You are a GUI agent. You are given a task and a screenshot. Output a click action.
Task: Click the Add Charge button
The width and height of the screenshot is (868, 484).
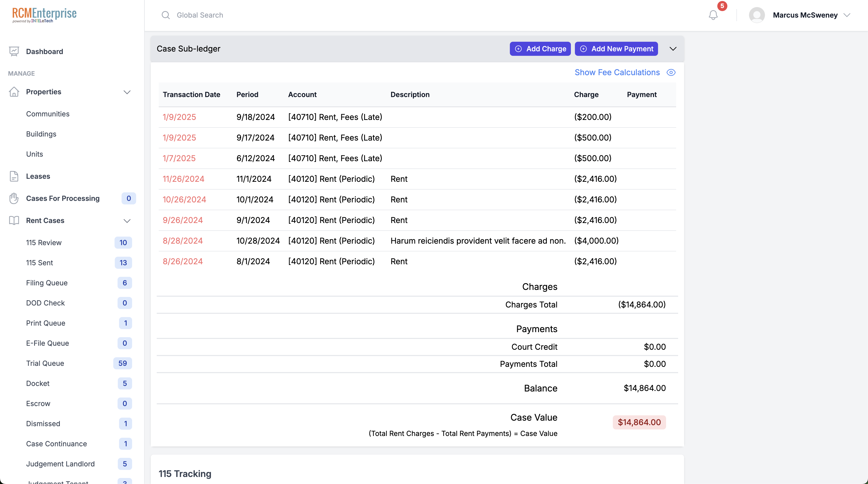click(x=540, y=49)
